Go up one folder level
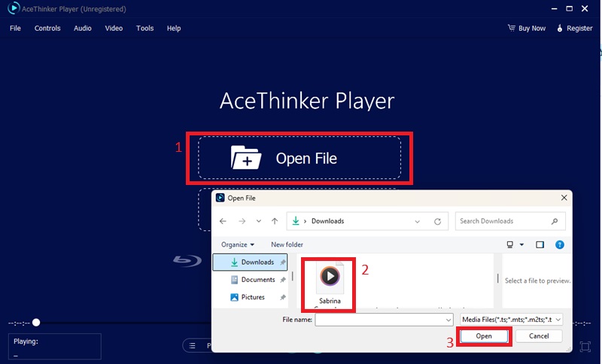The width and height of the screenshot is (602, 364). [x=275, y=221]
